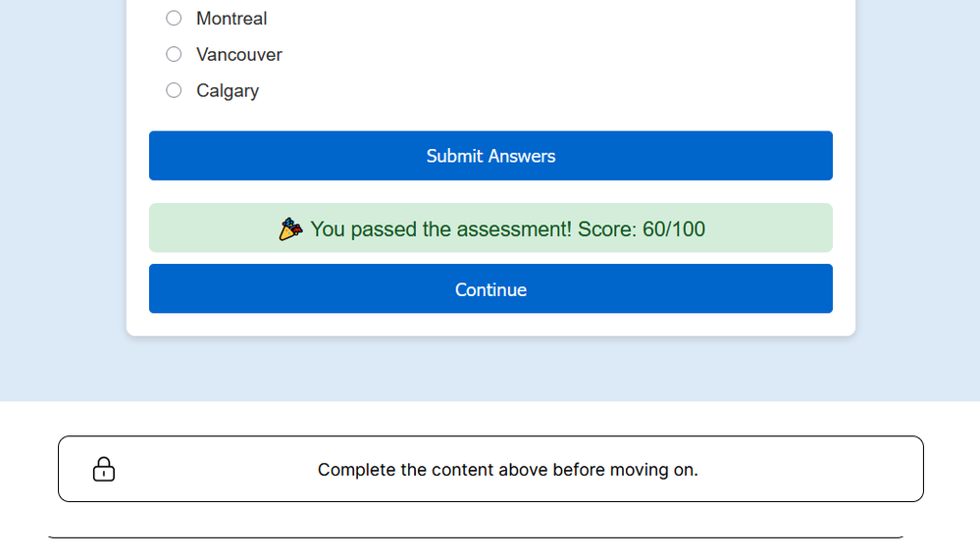Click white card space below Continue button
The image size is (980, 560).
pyautogui.click(x=490, y=325)
